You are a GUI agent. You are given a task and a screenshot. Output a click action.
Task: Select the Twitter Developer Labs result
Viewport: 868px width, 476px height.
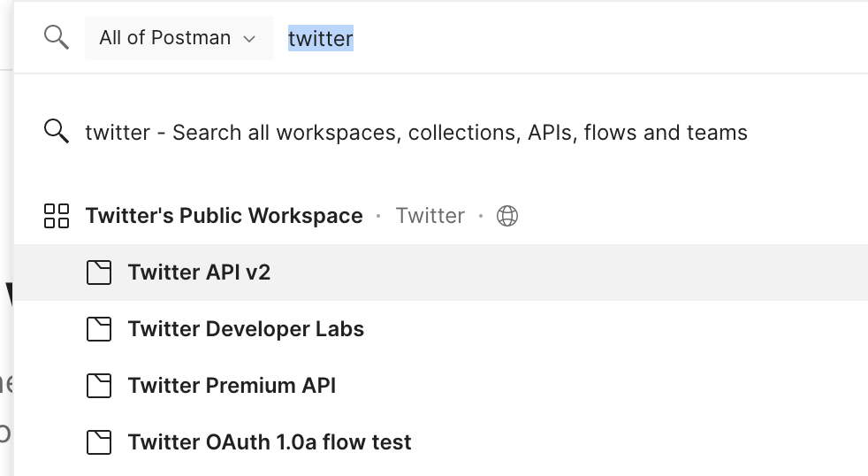(x=246, y=329)
